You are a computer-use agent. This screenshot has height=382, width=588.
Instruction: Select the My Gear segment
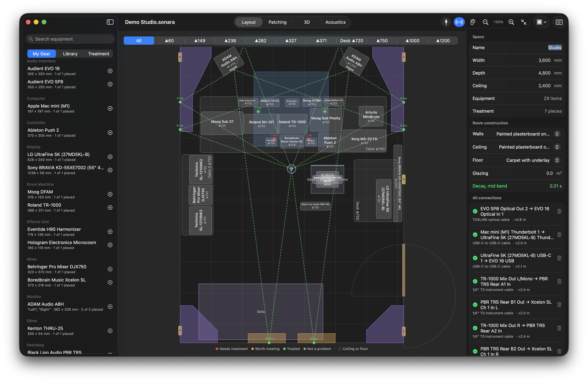point(41,54)
